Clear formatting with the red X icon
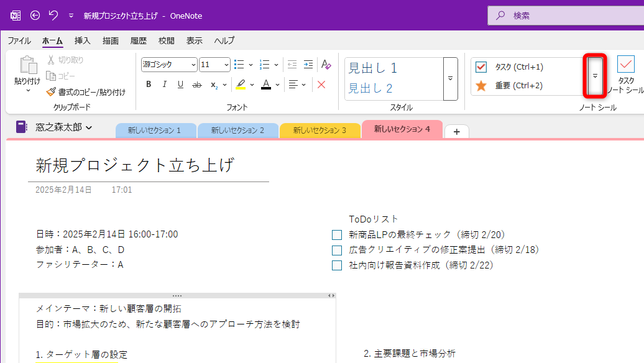This screenshot has width=644, height=363. point(321,85)
